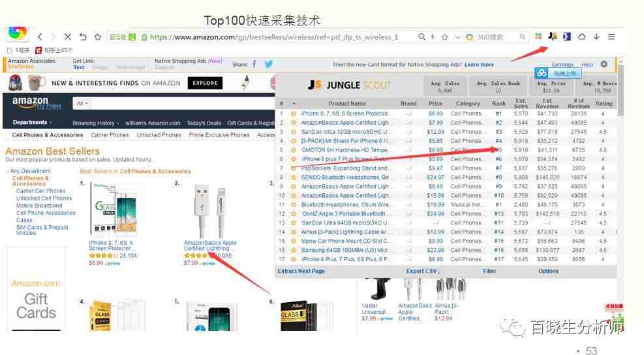Open Export CSV dropdown in Jungle Scout
Screen dimensions: 644x355
click(x=423, y=271)
